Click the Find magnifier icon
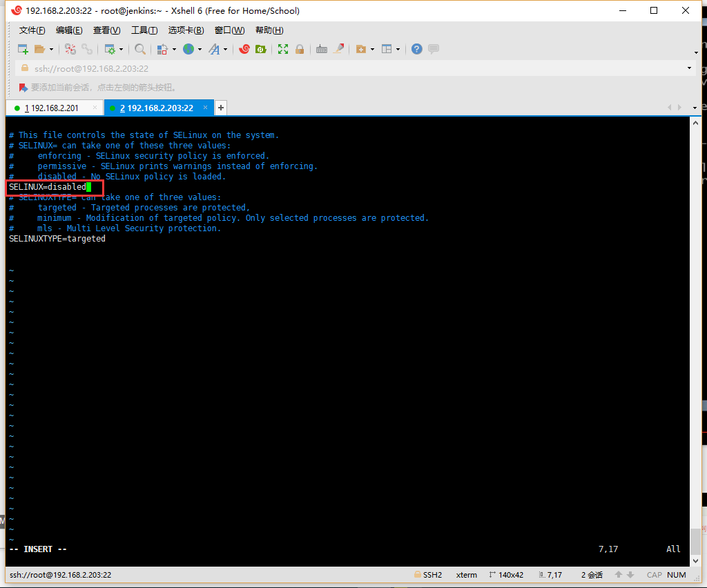 140,49
